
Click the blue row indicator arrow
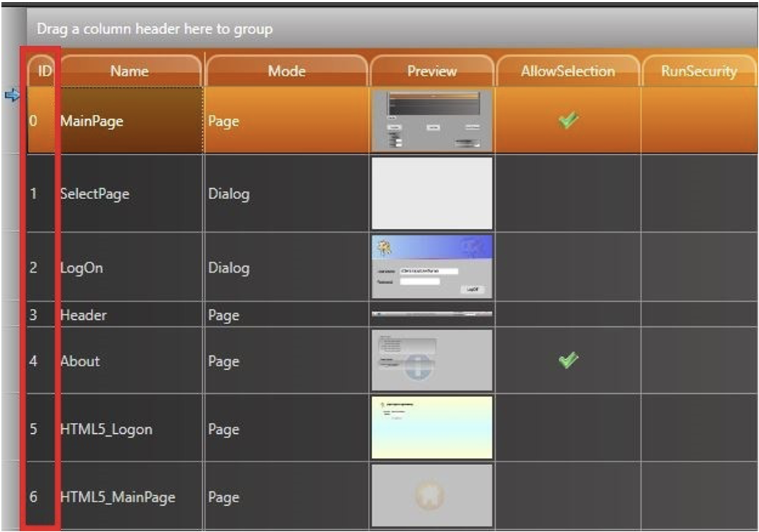(x=10, y=97)
